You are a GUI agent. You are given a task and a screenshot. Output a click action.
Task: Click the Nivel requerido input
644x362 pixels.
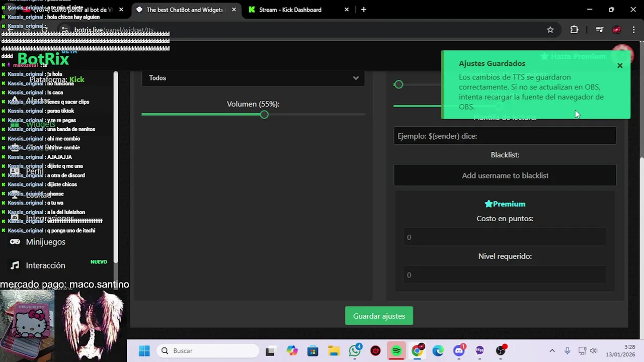505,275
